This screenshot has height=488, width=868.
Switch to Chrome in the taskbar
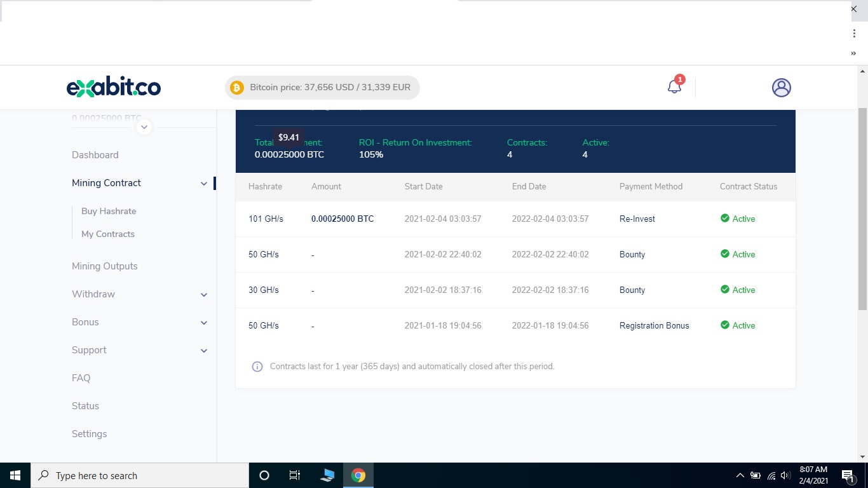358,475
